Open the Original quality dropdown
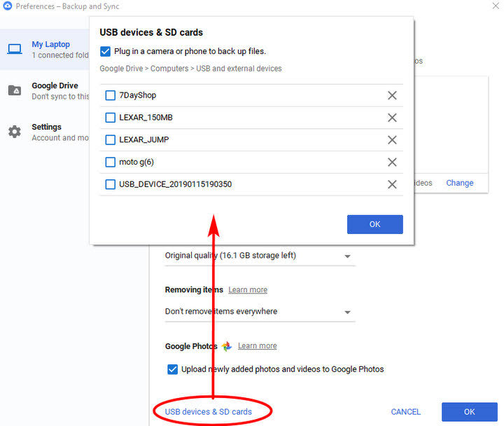The image size is (504, 426). pos(260,256)
